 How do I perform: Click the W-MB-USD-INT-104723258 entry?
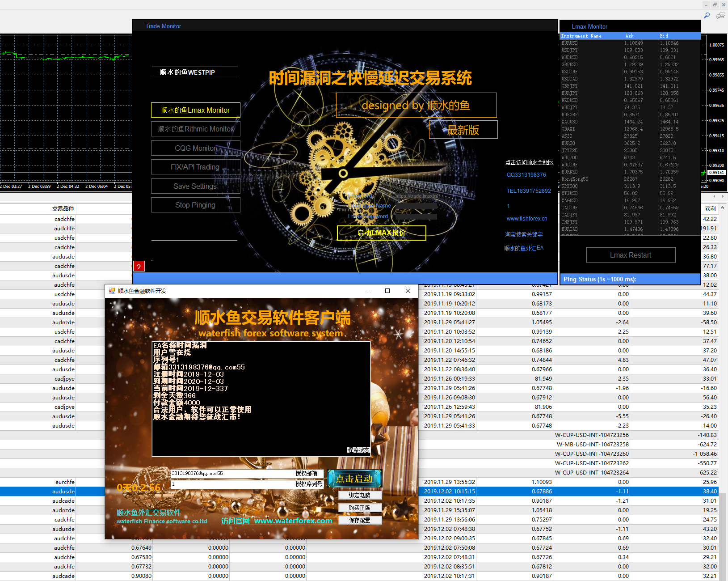pos(593,444)
